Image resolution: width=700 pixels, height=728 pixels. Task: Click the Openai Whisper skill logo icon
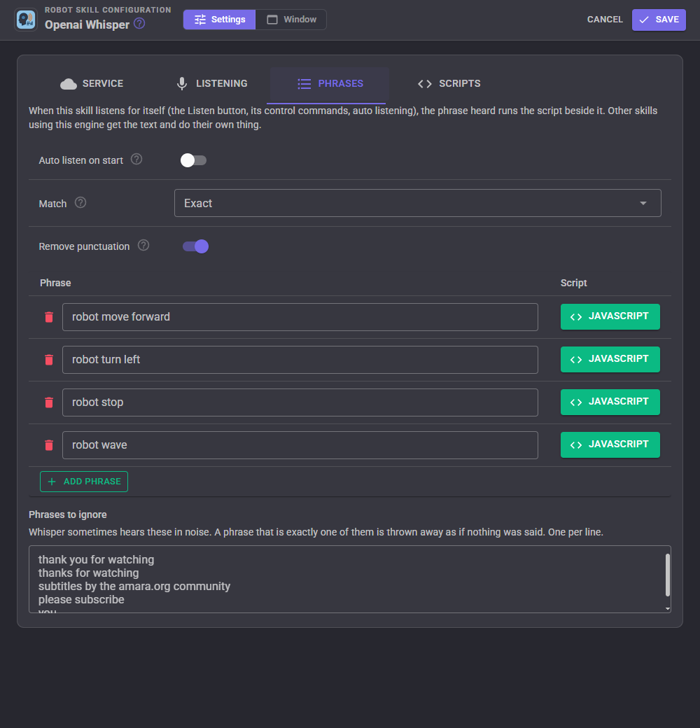point(26,20)
